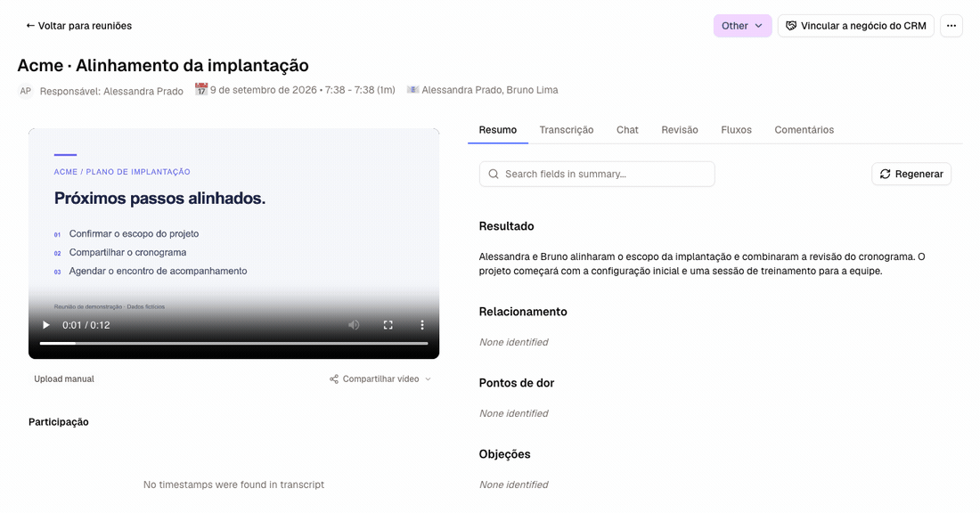The height and width of the screenshot is (513, 980).
Task: Switch to the Transcrição tab
Action: 567,130
